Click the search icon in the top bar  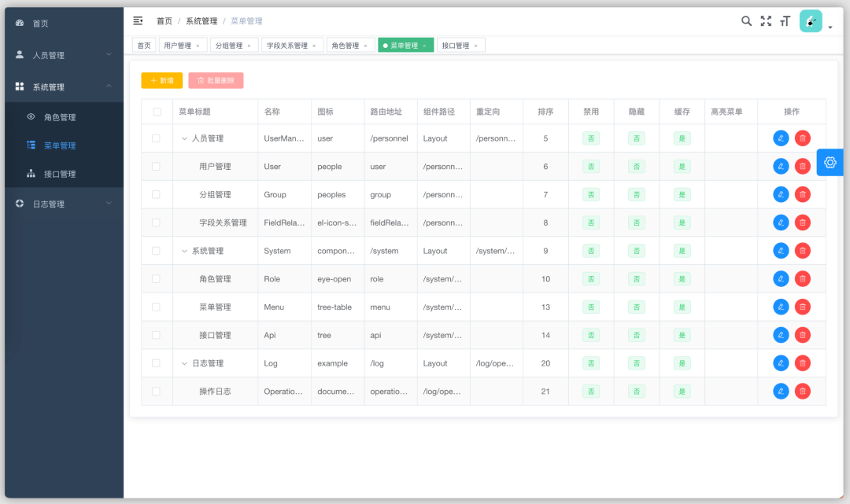(746, 21)
